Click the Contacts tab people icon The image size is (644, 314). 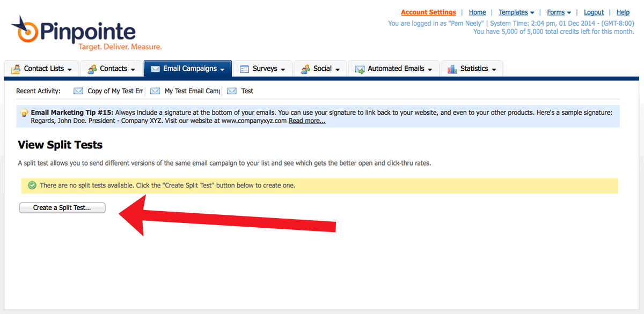92,69
